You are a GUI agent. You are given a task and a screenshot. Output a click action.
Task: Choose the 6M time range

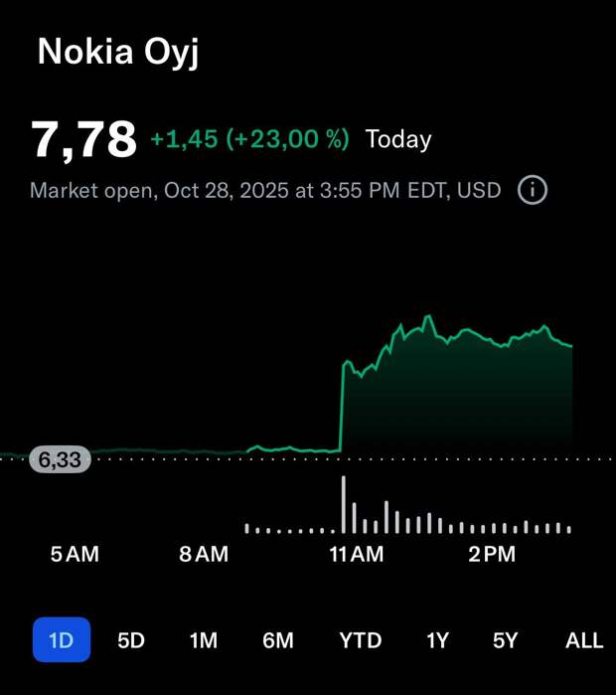point(278,640)
